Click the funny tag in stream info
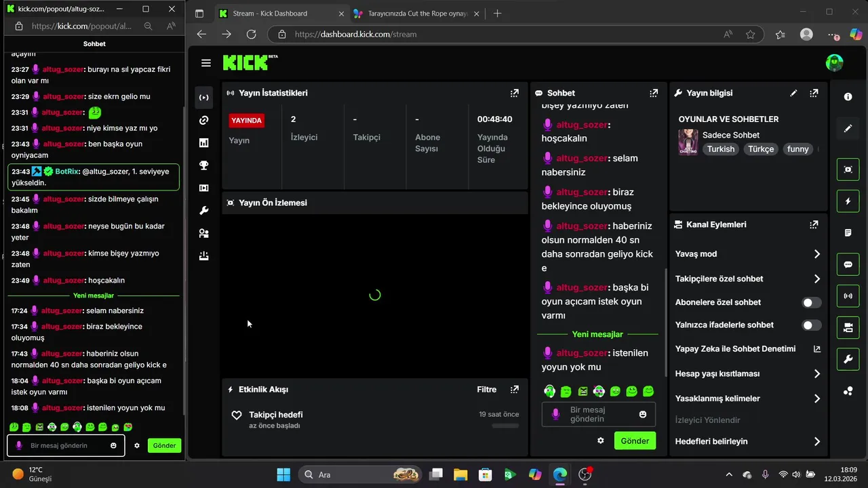 (798, 149)
